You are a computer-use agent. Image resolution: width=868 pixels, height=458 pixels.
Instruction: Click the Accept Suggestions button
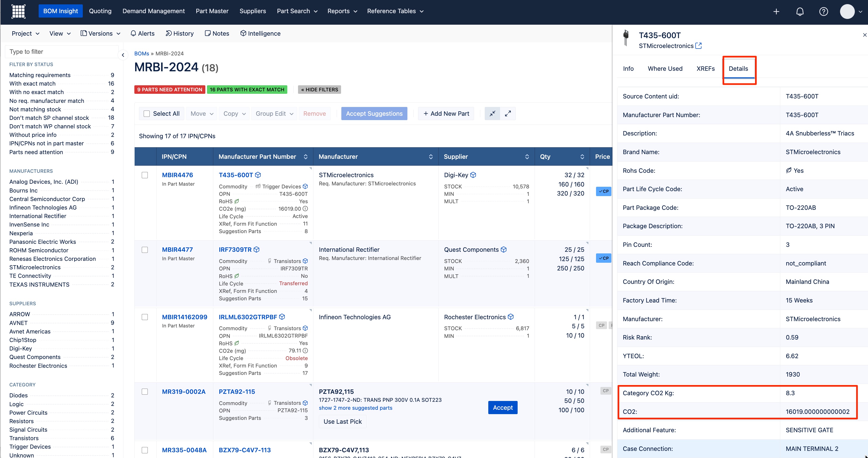pos(374,114)
